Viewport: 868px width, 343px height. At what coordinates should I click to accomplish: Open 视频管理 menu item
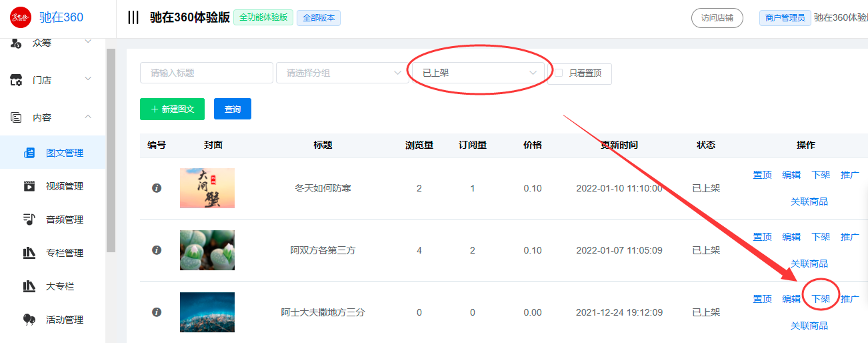click(x=53, y=186)
